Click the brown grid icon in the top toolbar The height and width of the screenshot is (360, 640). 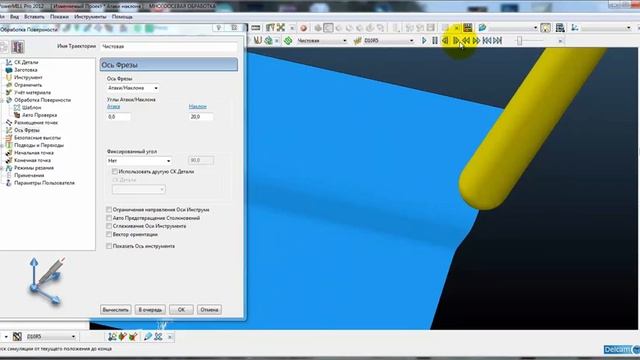click(x=467, y=27)
